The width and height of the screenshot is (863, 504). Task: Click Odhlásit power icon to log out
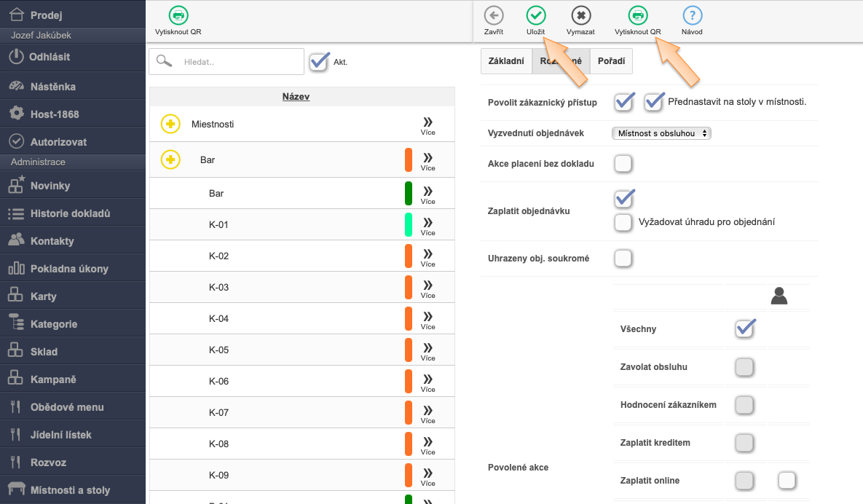[x=17, y=56]
